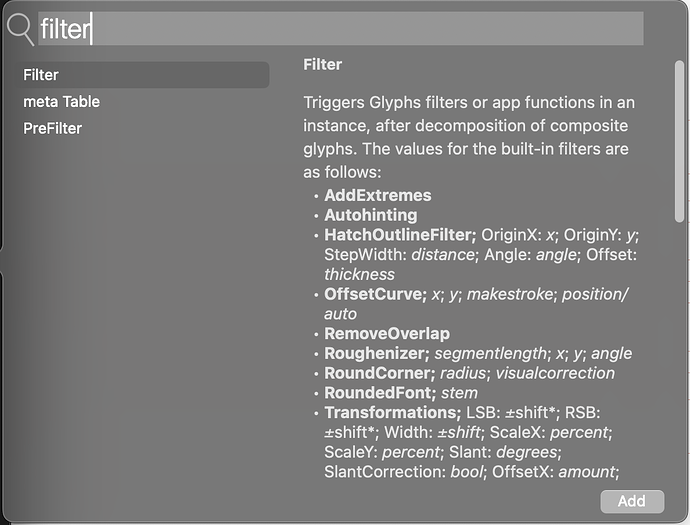Click the word SlantCorrection in the description
Screen dimensions: 690x525
(x=387, y=471)
